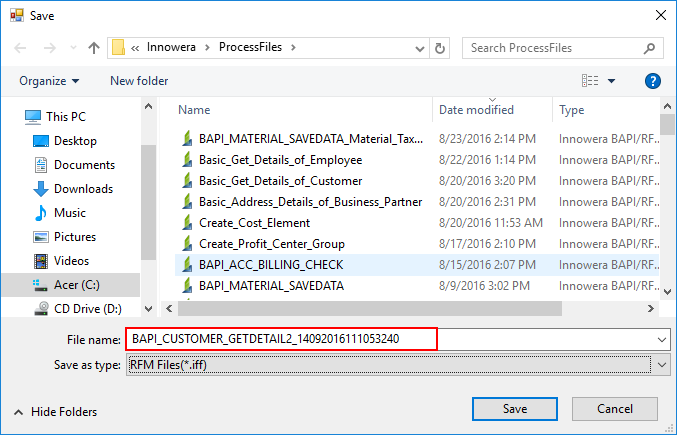
Task: Click the search magnifier icon
Action: tap(649, 47)
